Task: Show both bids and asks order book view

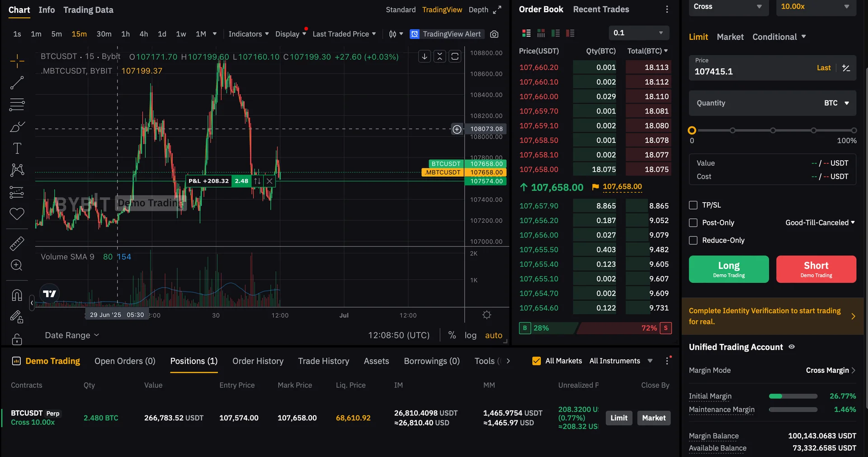Action: click(x=526, y=33)
